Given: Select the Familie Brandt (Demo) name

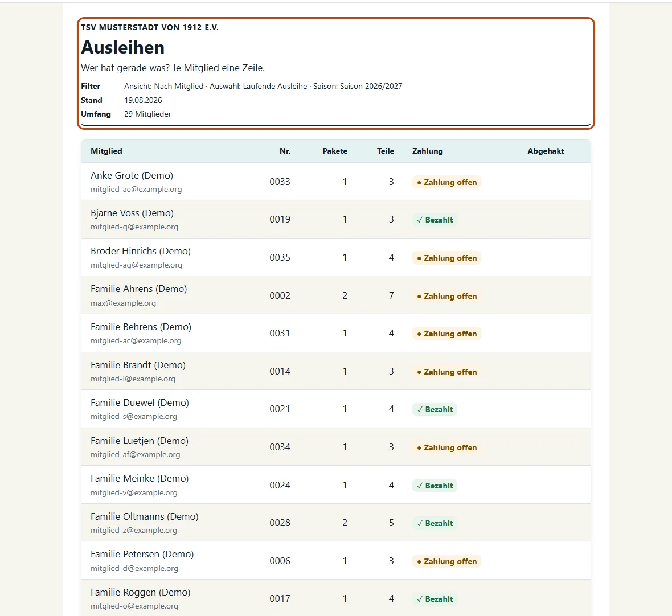Looking at the screenshot, I should [x=138, y=365].
